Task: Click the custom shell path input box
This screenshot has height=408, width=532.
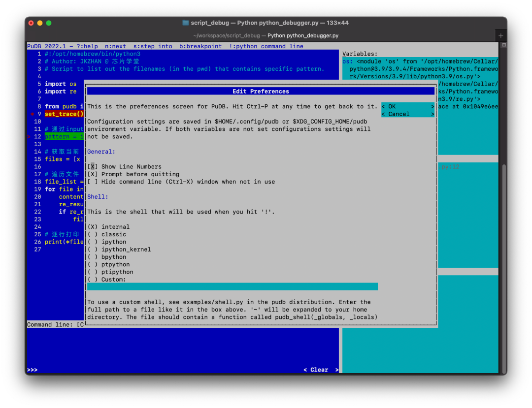Action: (233, 287)
